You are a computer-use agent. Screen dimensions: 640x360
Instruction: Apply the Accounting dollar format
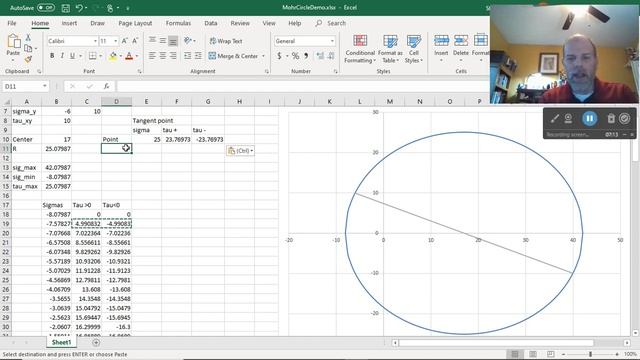[x=279, y=56]
